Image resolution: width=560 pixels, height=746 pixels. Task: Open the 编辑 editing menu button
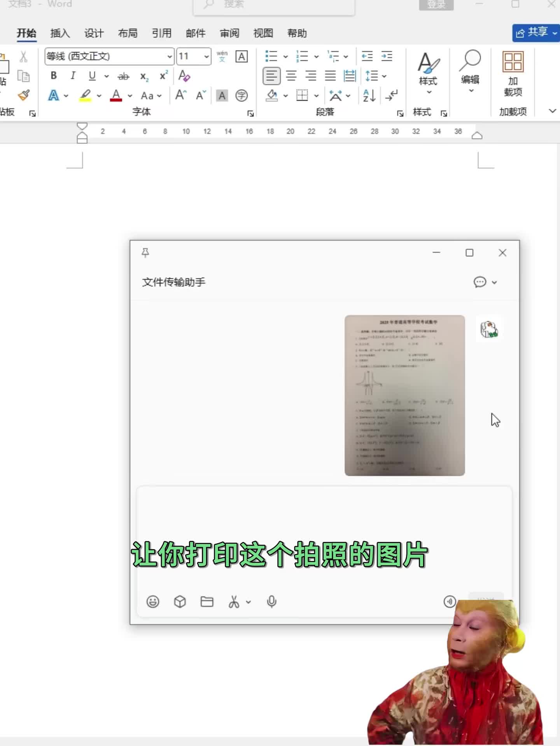[x=470, y=72]
